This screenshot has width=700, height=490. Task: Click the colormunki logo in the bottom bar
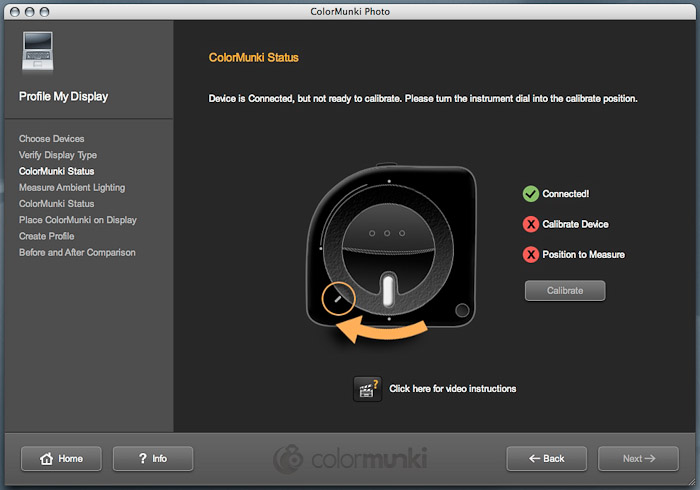coord(350,459)
